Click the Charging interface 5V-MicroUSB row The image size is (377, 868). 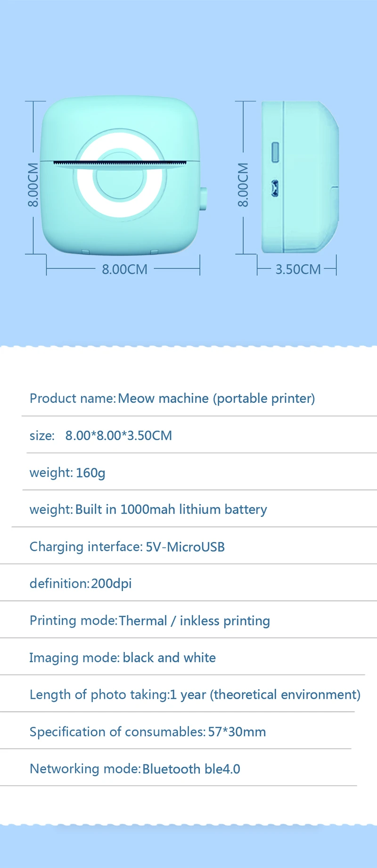(188, 546)
